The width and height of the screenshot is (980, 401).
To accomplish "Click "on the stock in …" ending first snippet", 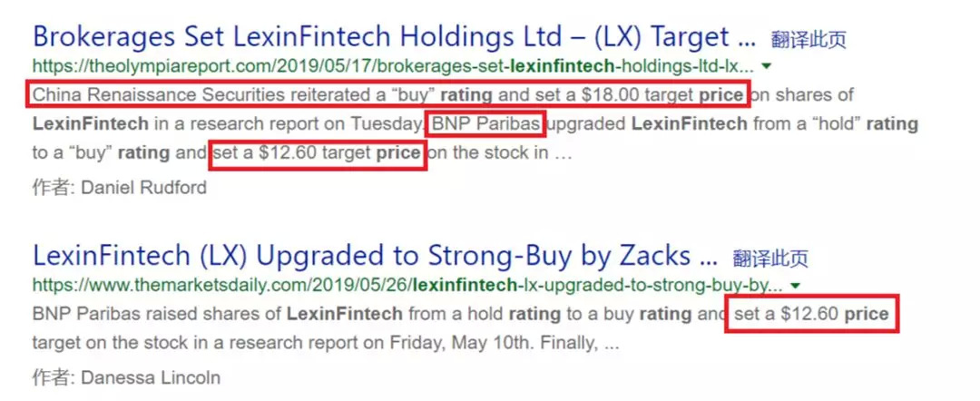I will coord(500,153).
